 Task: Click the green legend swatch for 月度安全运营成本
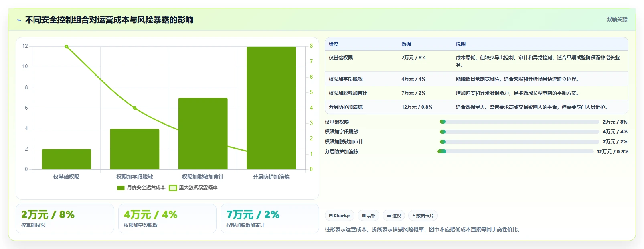pos(121,188)
